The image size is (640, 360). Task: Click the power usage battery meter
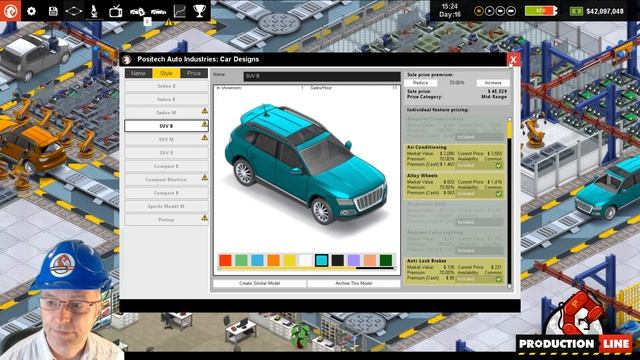(541, 11)
